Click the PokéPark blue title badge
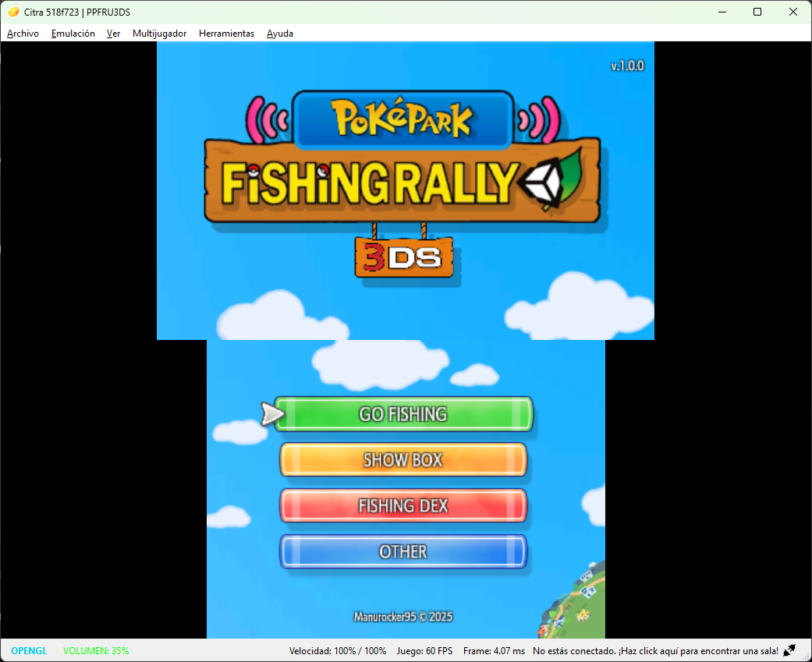812x662 pixels. [x=402, y=119]
